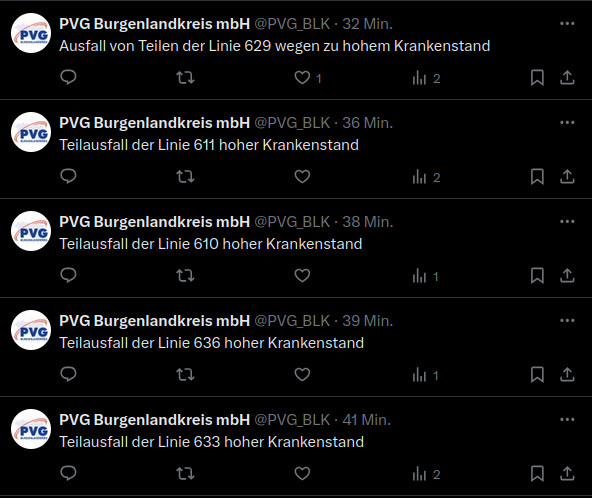Open more options on Linie 629 tweet

pos(567,23)
